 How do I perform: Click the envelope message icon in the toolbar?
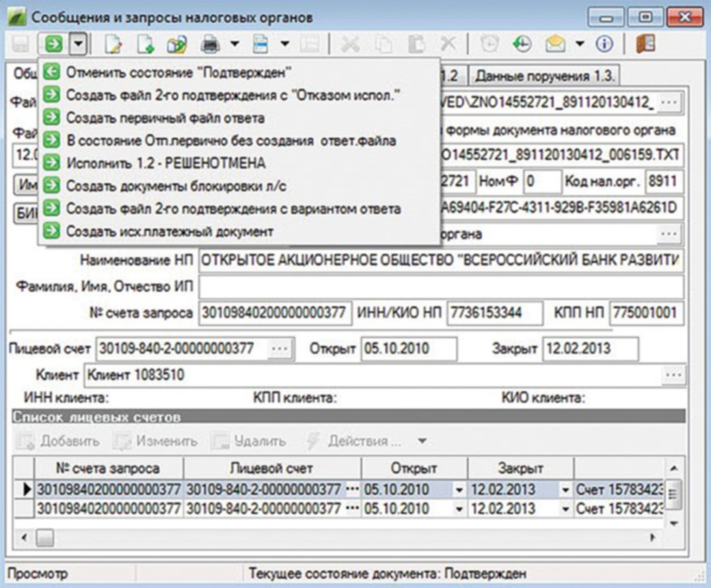tap(554, 45)
